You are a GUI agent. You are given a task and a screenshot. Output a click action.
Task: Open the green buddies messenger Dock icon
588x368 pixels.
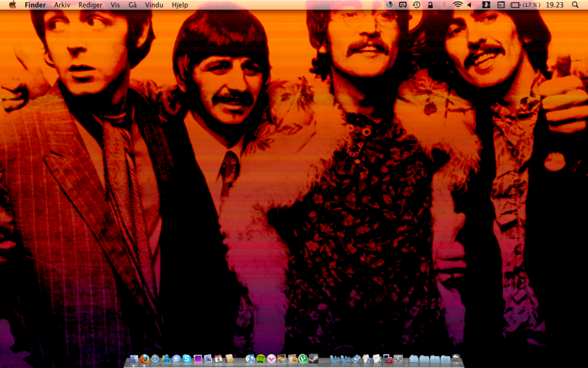click(166, 359)
